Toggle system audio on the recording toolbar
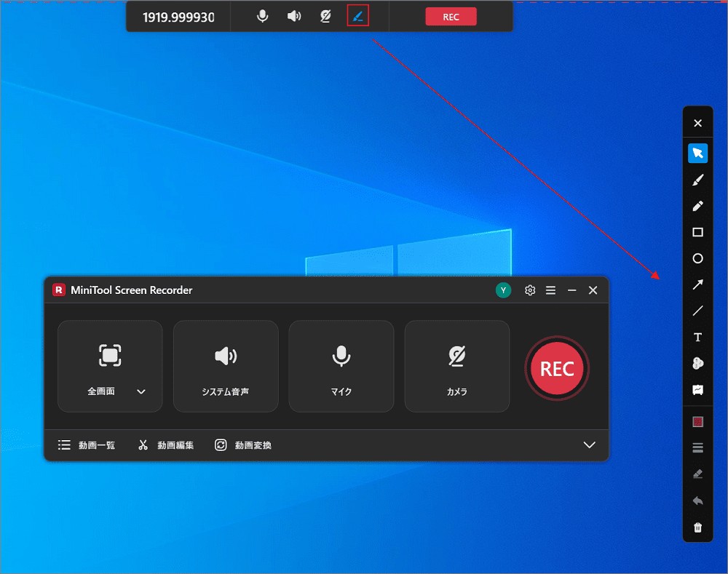 click(x=294, y=15)
